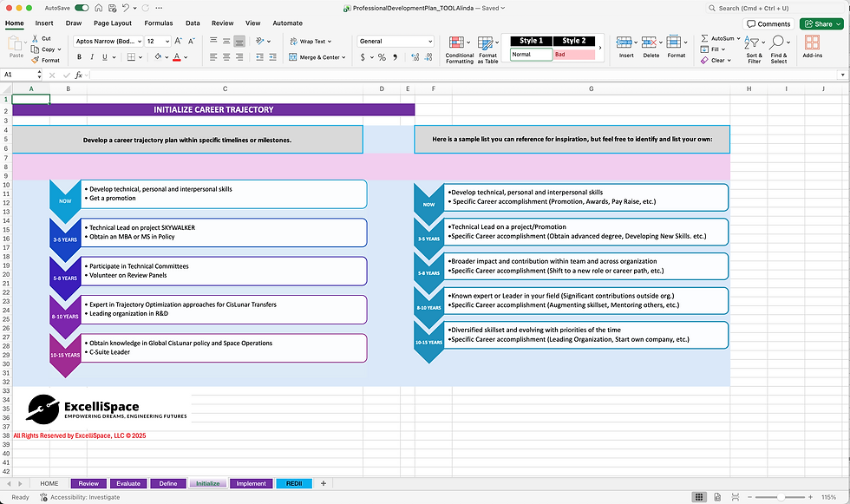Select the Bold formatting icon
The width and height of the screenshot is (850, 504).
pos(78,56)
